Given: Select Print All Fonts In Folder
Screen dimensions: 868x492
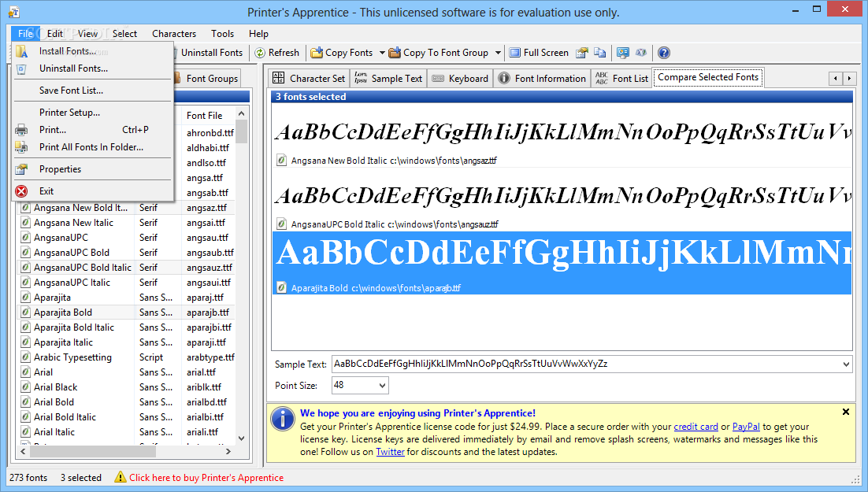Looking at the screenshot, I should tap(92, 147).
